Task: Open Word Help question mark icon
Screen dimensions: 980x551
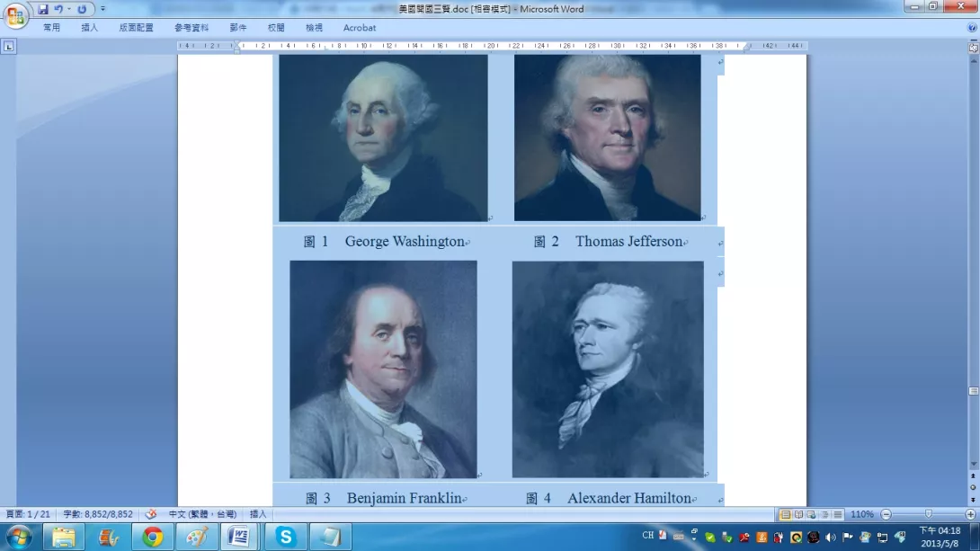Action: (x=972, y=28)
